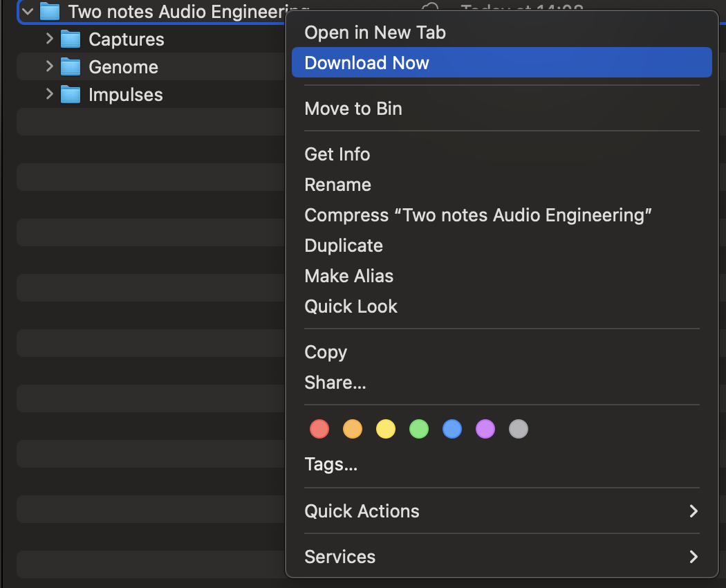Apply the orange tag color
The width and height of the screenshot is (726, 588).
click(x=353, y=429)
